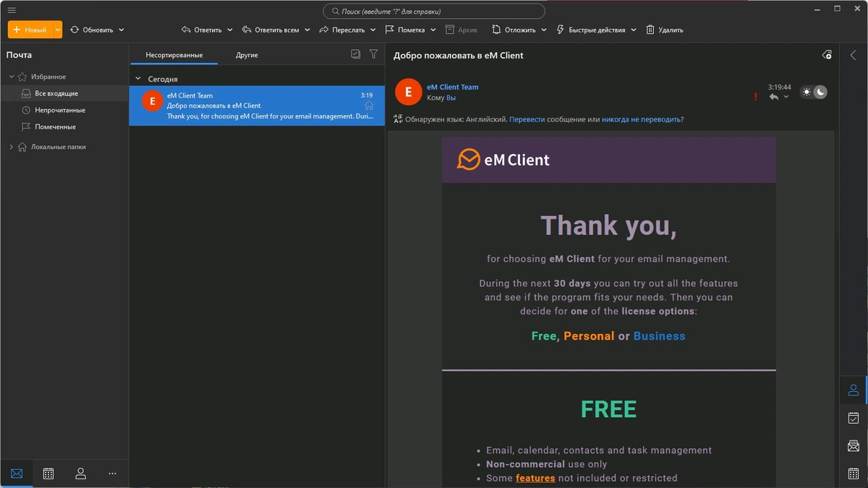The height and width of the screenshot is (488, 868).
Task: Click the translation language icon
Action: coord(398,119)
